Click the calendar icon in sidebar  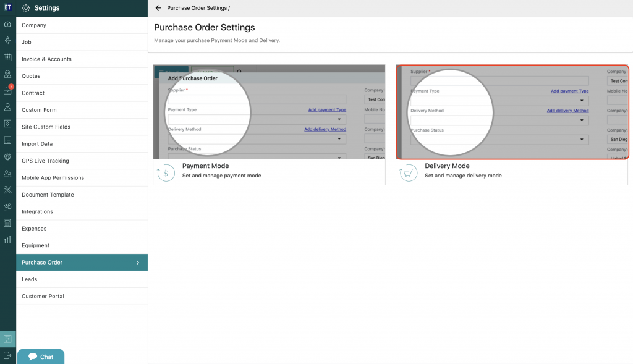tap(7, 57)
